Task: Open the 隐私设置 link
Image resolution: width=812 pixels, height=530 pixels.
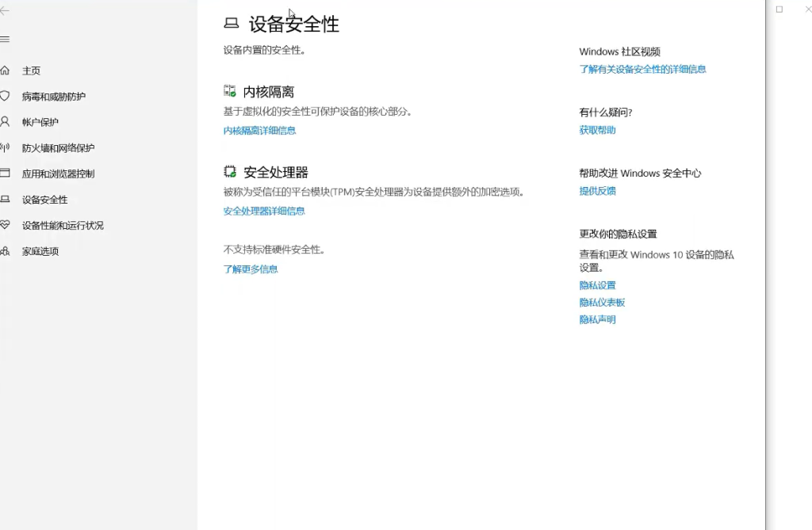Action: click(597, 285)
